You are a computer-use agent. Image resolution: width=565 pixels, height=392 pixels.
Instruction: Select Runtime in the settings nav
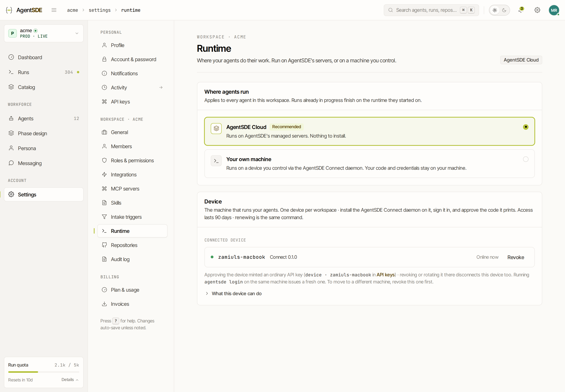point(132,231)
